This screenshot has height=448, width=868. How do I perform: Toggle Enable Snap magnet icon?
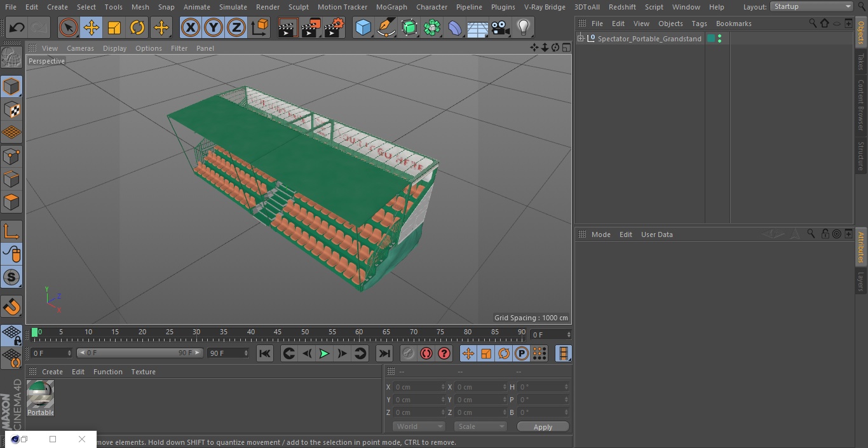[x=11, y=307]
